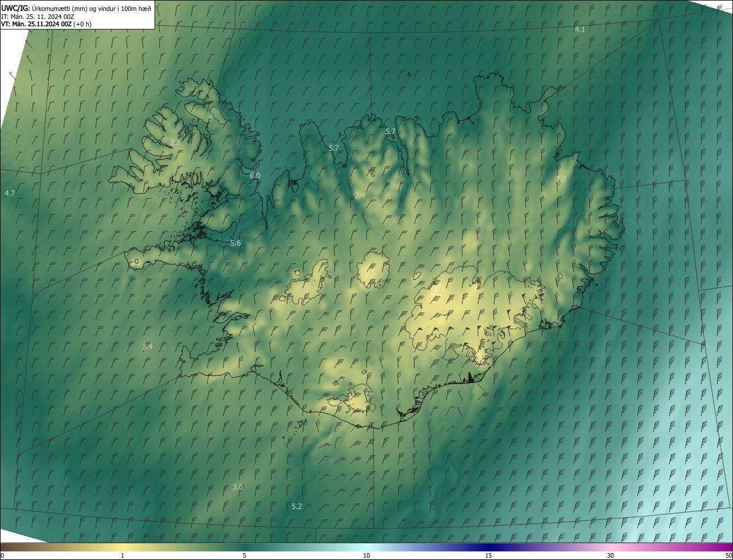
Task: Click the 2.4 value label
Action: pos(360,196)
